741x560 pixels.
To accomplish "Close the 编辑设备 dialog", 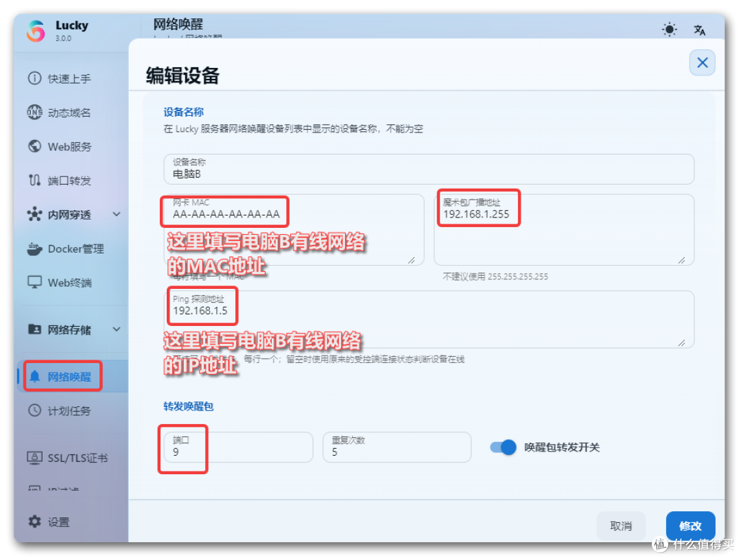I will (703, 62).
